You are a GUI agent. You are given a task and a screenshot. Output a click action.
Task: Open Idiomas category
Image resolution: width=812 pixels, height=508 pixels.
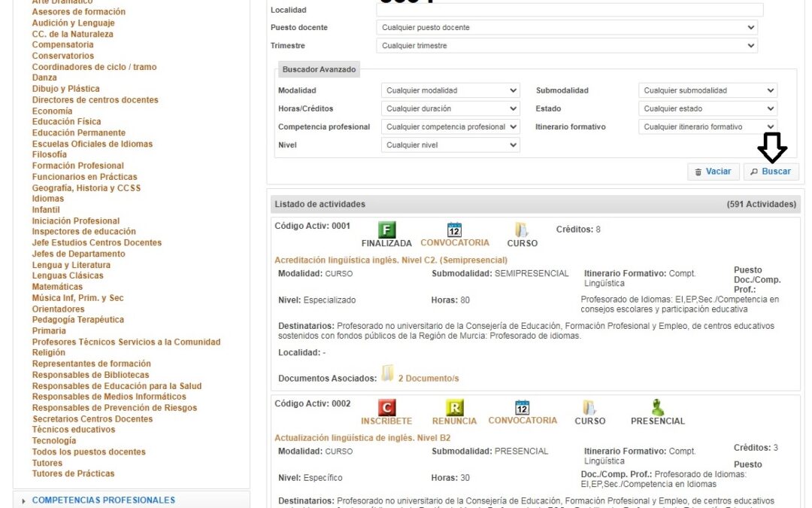(x=48, y=199)
